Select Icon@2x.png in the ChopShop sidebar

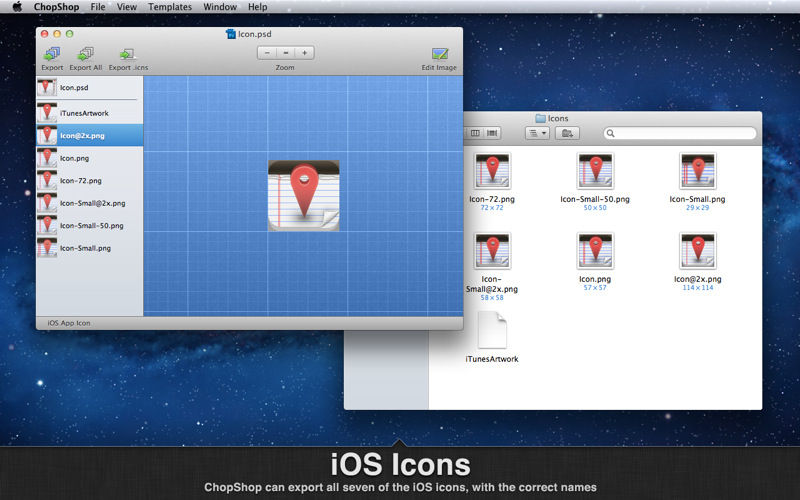90,135
